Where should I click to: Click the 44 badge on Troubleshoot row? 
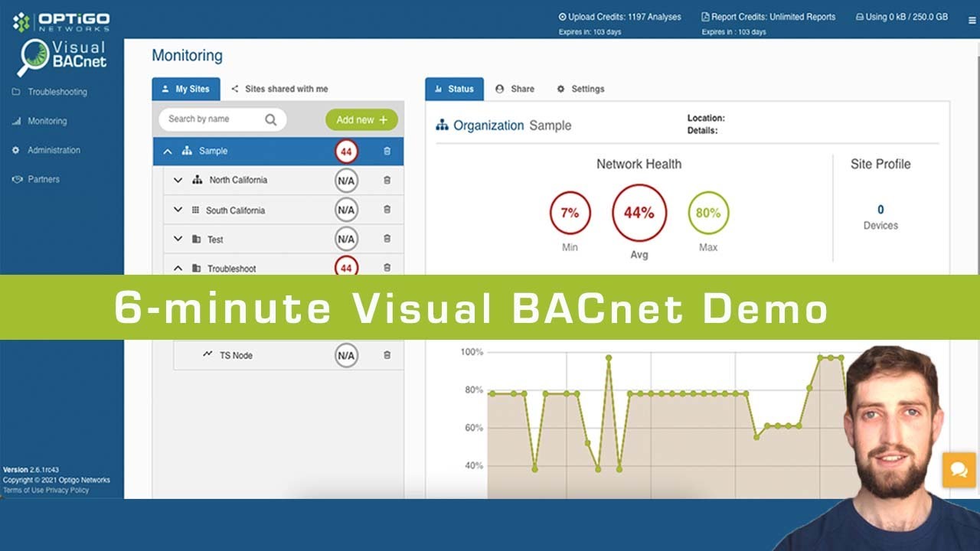(346, 267)
